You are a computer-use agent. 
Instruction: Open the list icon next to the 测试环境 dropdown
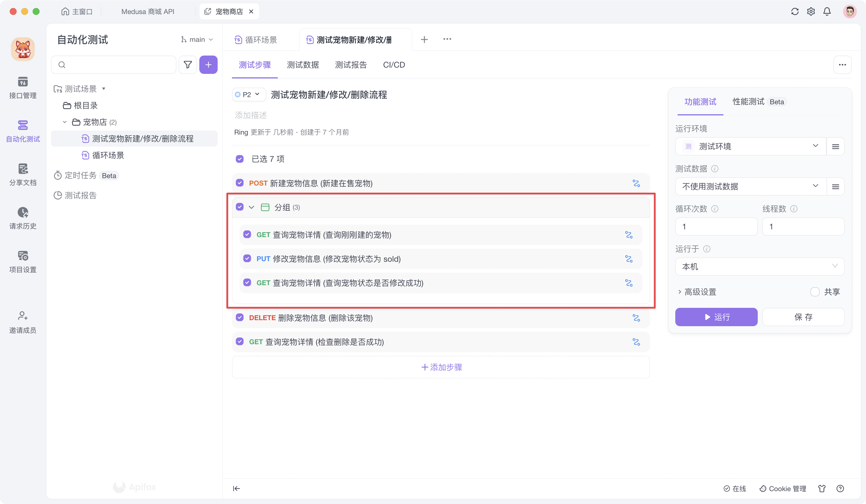point(835,147)
